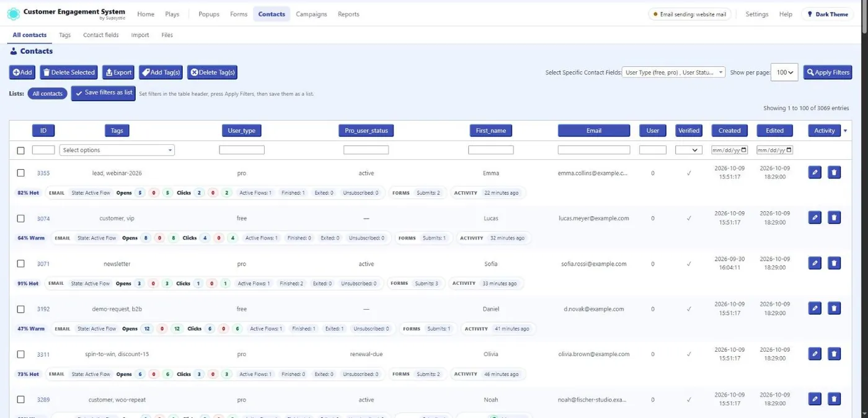Click the Created date calendar picker icon
The height and width of the screenshot is (418, 868).
744,150
